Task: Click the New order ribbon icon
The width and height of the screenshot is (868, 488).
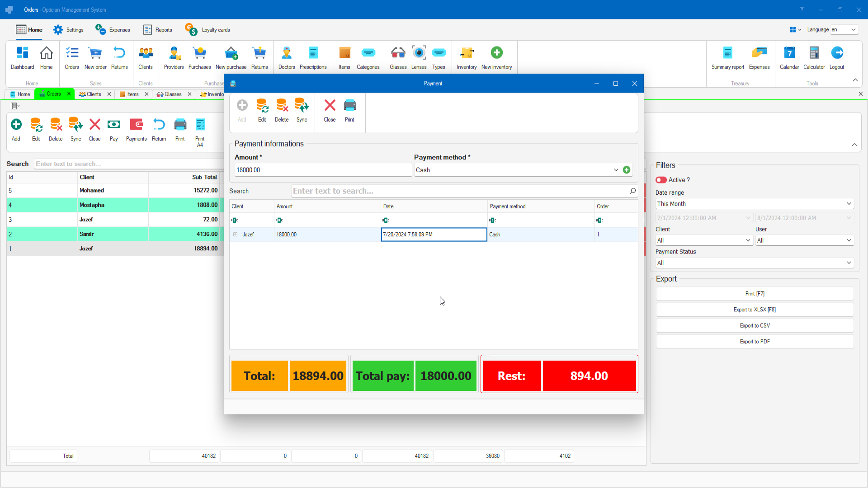Action: tap(95, 57)
